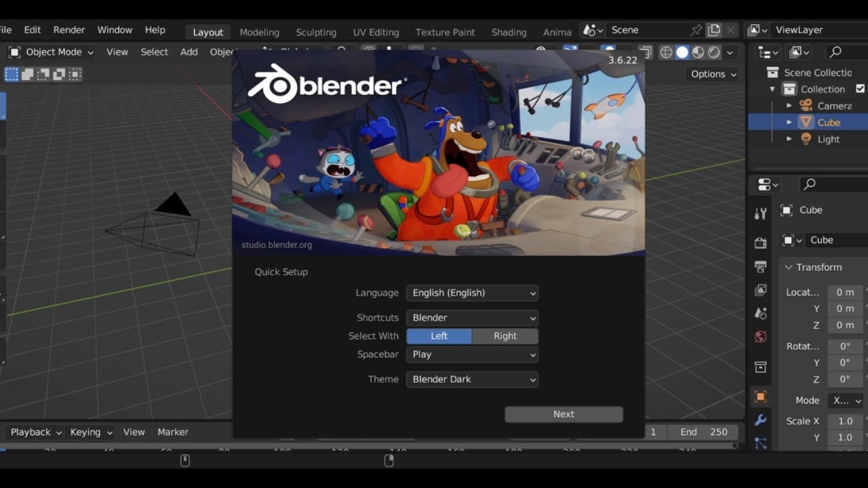Open the Help menu
The image size is (868, 488).
pos(155,30)
